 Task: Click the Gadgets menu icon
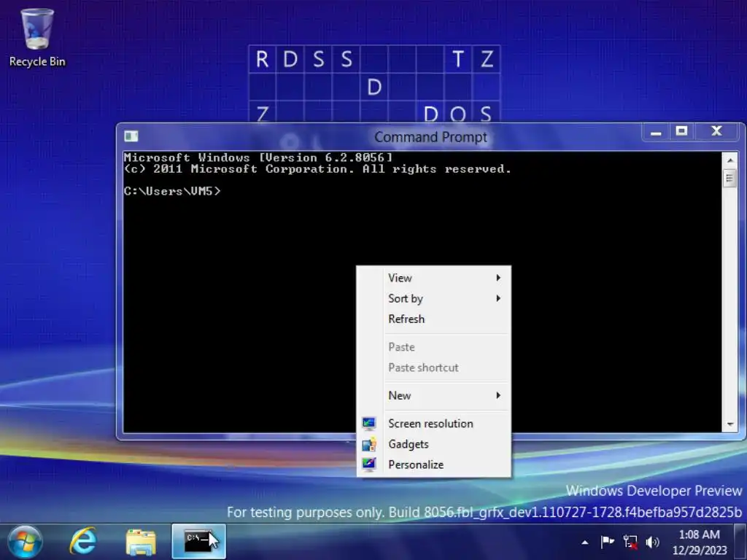coord(368,444)
